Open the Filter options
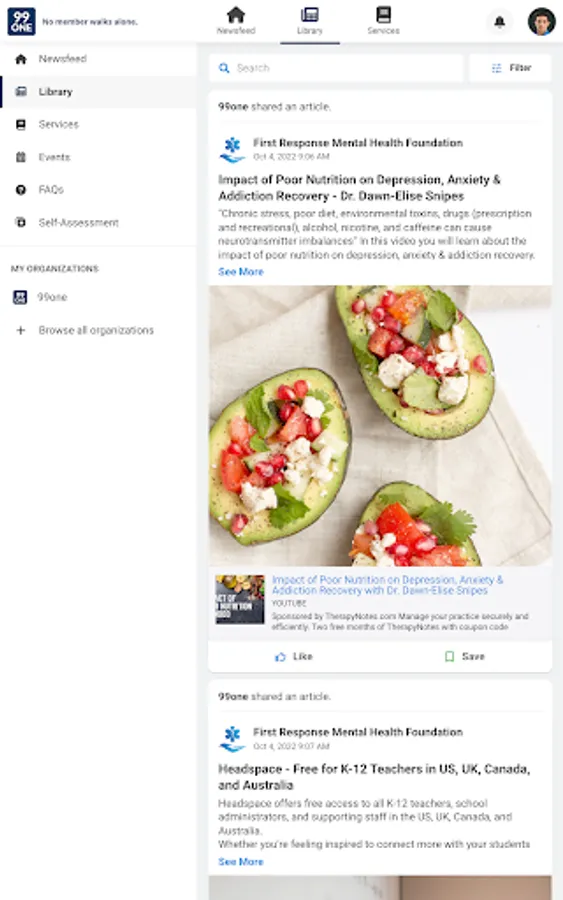Viewport: 563px width, 900px height. click(510, 68)
